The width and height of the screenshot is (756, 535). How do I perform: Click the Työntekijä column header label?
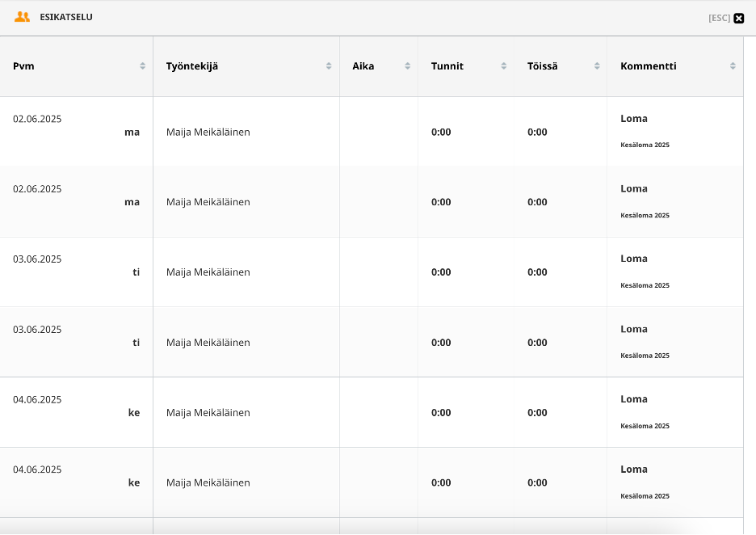(x=192, y=66)
